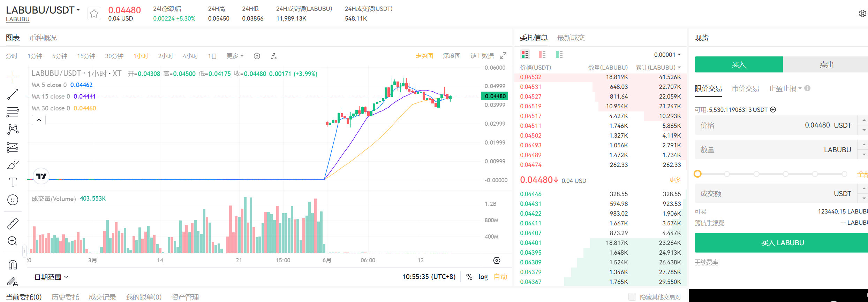Click the 数量 quantity input field
Viewport: 868px width, 302px height.
tap(776, 150)
